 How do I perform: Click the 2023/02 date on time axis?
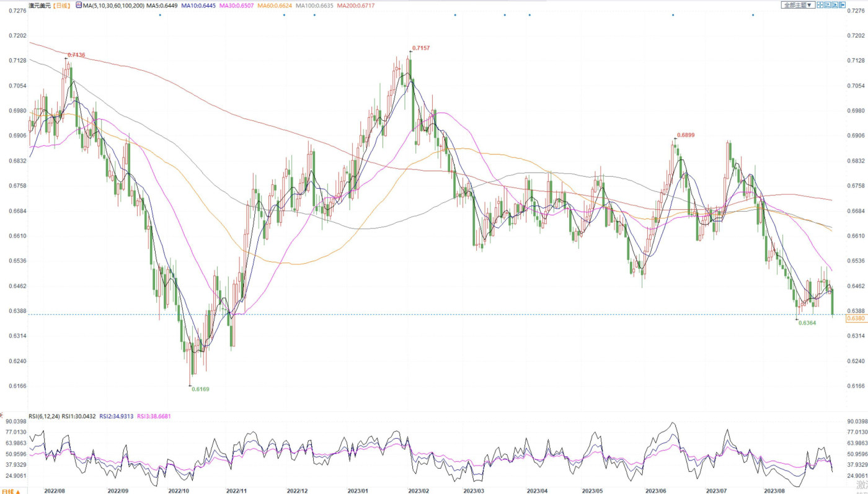tap(418, 490)
